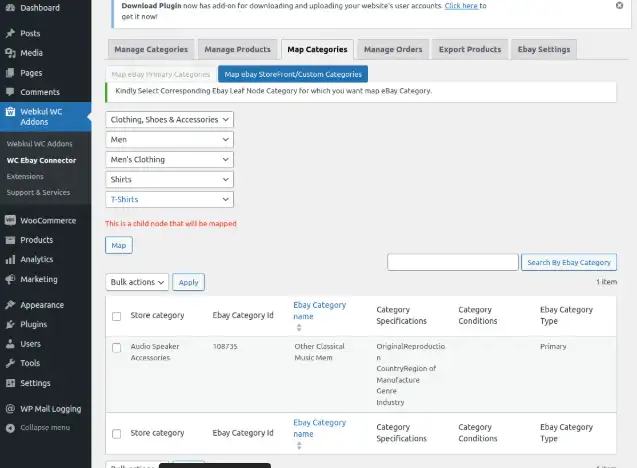
Task: Click the Search By Ebay Category button
Action: [568, 262]
